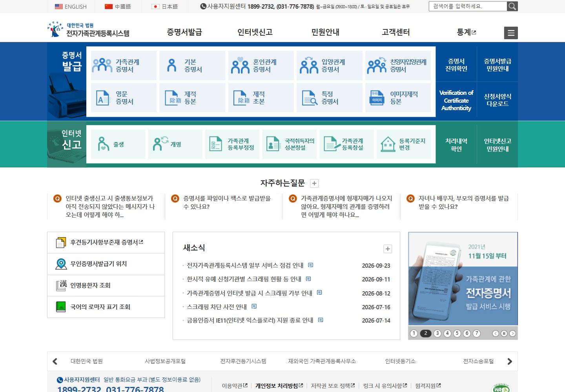Switch language to 日本語
Viewport: 565px width, 392px height.
165,7
